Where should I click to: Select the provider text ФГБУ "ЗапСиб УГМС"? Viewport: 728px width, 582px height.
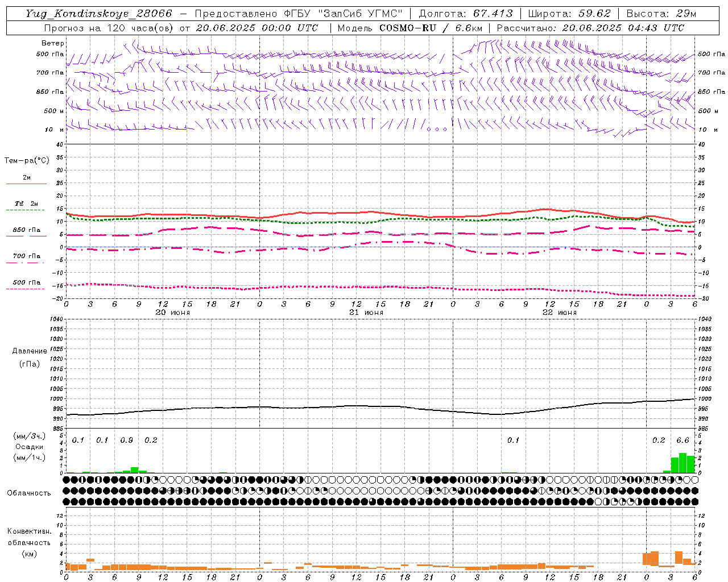tap(342, 14)
